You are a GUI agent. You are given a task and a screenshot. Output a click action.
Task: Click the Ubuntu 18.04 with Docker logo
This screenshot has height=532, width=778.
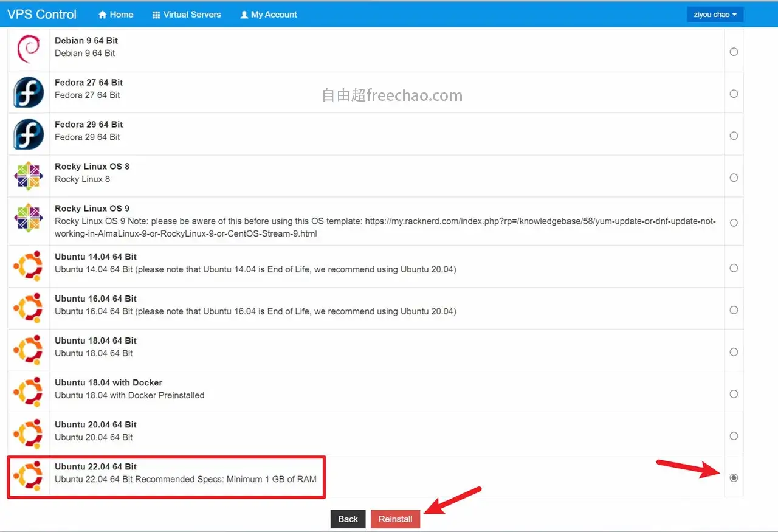coord(29,392)
